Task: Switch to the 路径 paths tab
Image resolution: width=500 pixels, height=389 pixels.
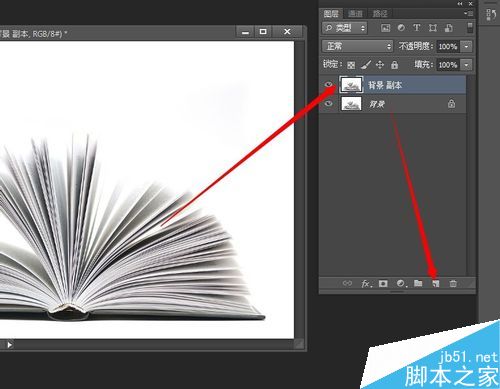Action: [x=380, y=14]
